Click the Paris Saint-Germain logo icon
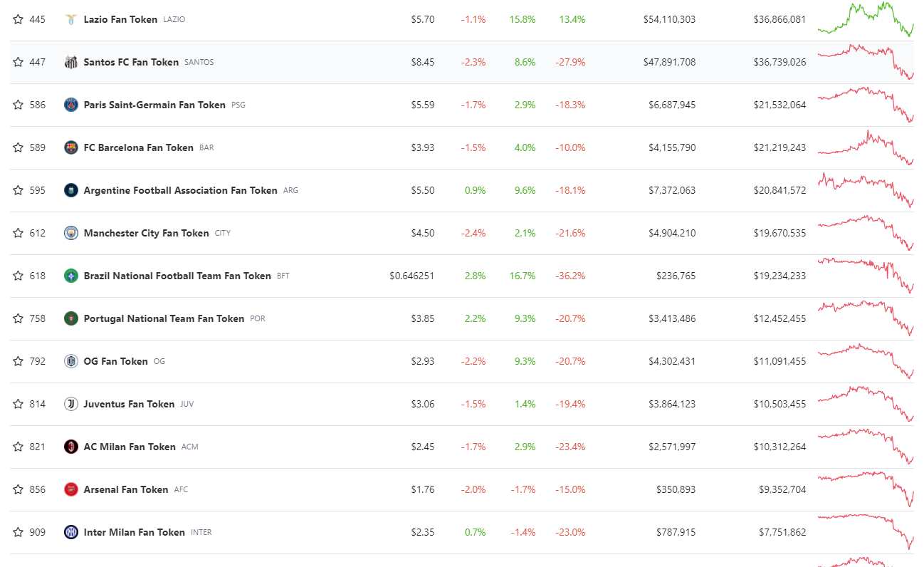Image resolution: width=924 pixels, height=567 pixels. click(70, 105)
